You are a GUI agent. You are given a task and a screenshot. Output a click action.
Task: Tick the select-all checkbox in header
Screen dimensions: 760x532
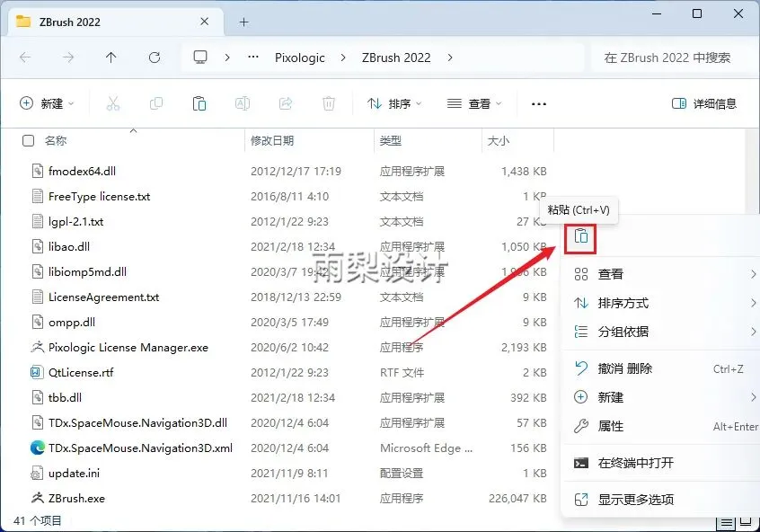(29, 140)
